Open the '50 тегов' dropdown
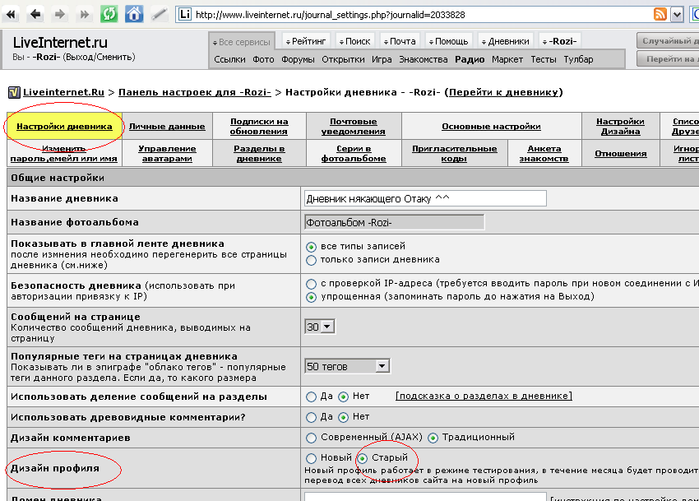This screenshot has width=699, height=501. tap(347, 366)
